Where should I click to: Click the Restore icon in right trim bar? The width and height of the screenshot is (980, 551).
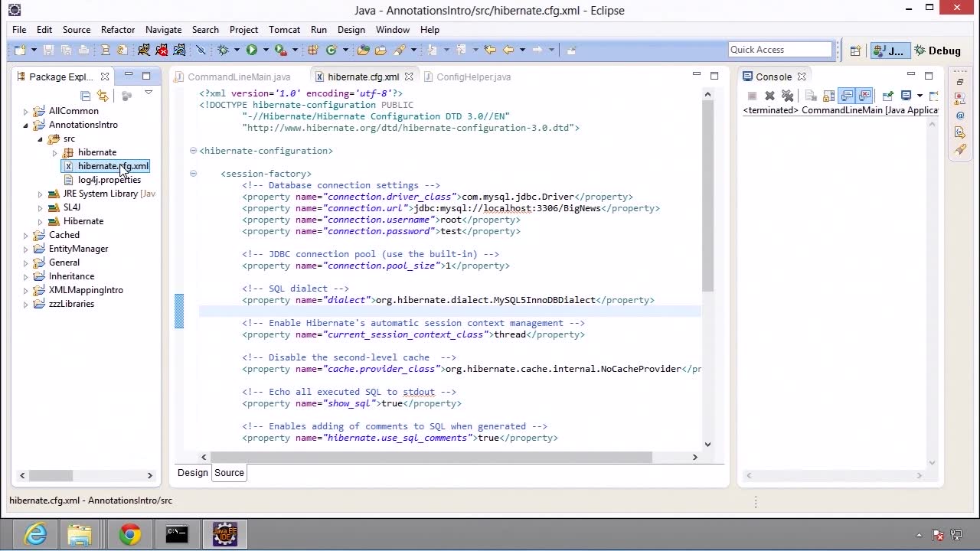pos(960,82)
